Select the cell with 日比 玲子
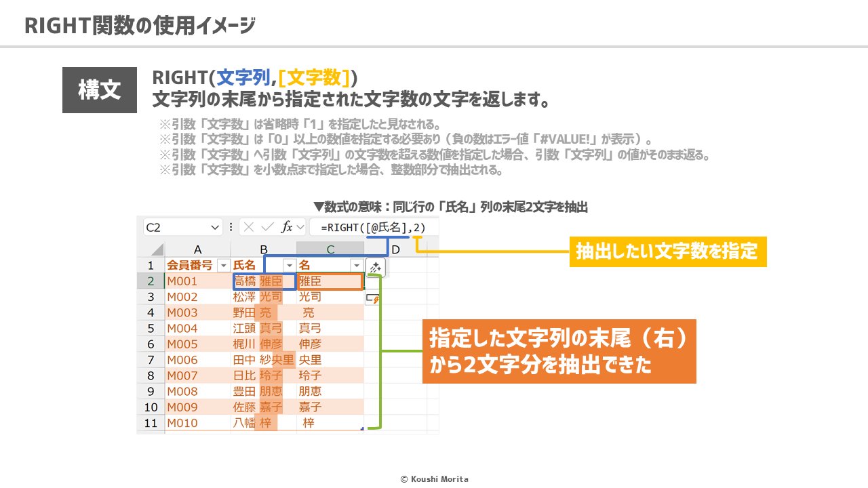Viewport: 868px width, 488px height. 264,375
